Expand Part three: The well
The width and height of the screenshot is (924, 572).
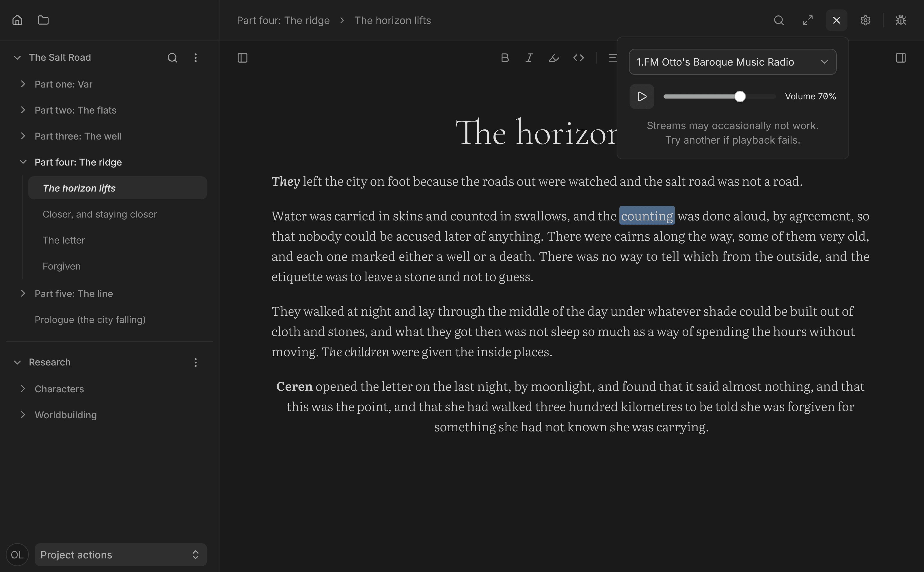click(23, 136)
